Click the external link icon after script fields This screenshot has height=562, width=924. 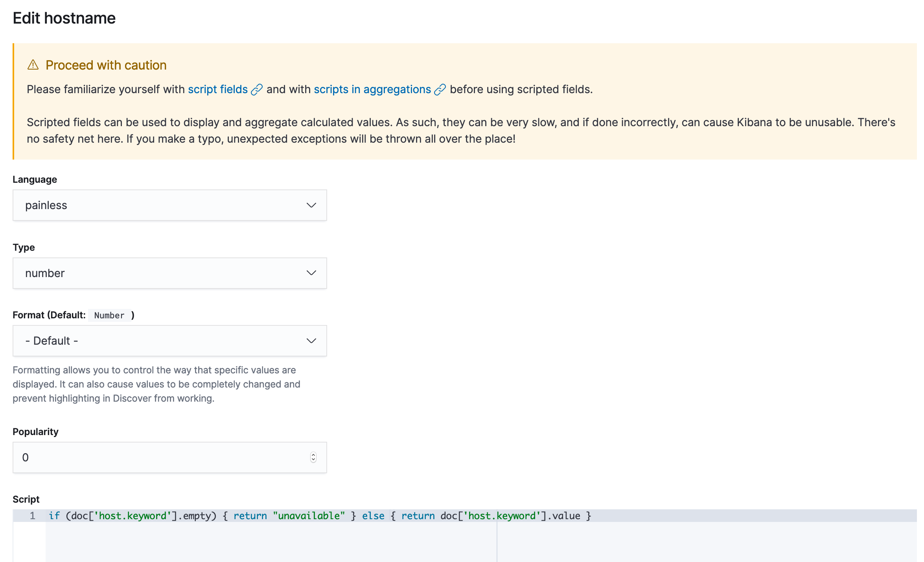(x=256, y=90)
